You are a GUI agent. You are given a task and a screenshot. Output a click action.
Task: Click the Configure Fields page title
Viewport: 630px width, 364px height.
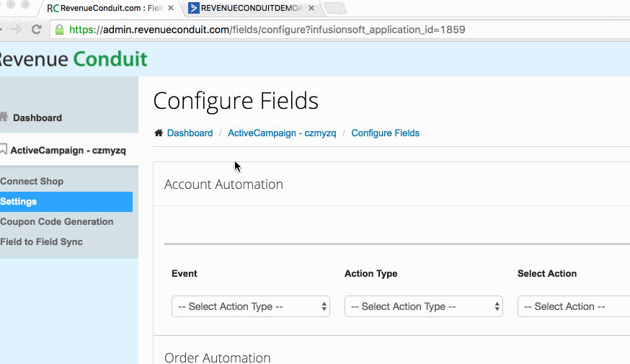point(236,100)
